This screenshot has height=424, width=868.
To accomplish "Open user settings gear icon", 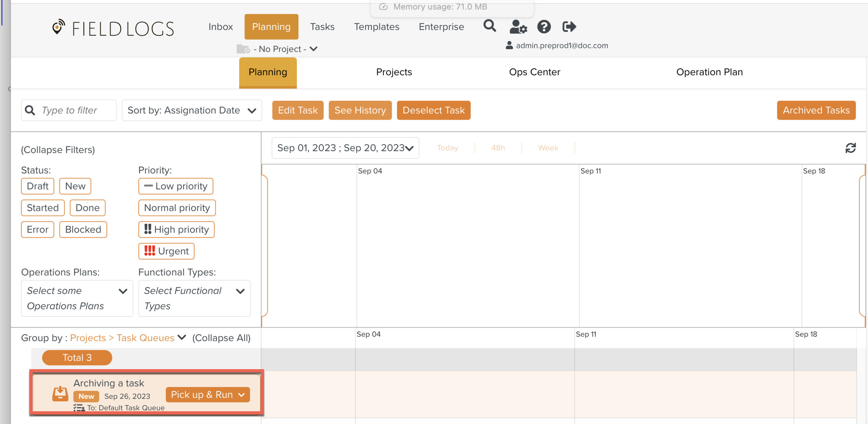I will coord(518,27).
